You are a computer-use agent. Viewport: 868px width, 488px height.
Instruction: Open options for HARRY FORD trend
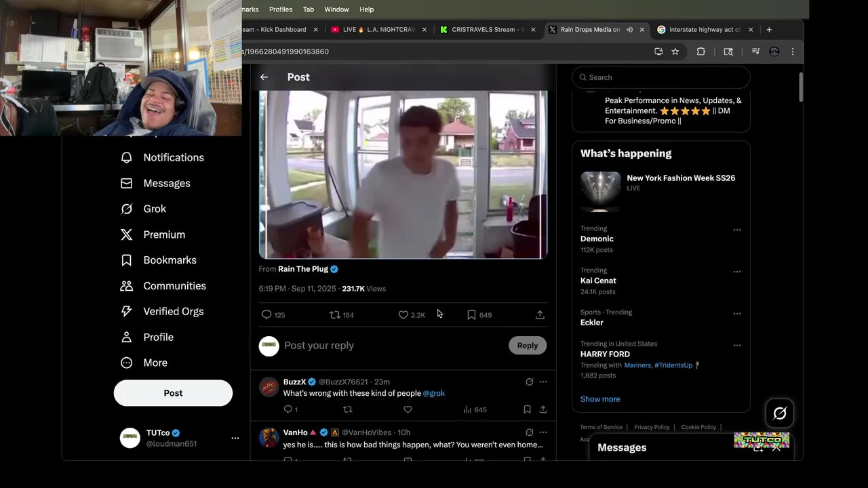click(x=737, y=345)
